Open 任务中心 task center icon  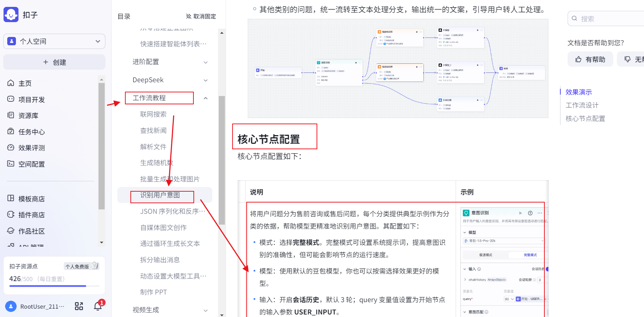(11, 131)
